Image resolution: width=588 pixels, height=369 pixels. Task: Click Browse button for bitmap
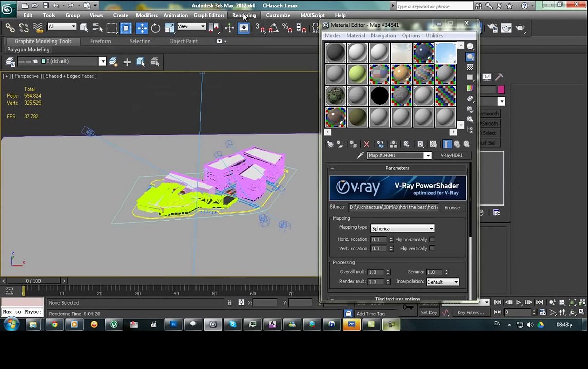(x=452, y=207)
